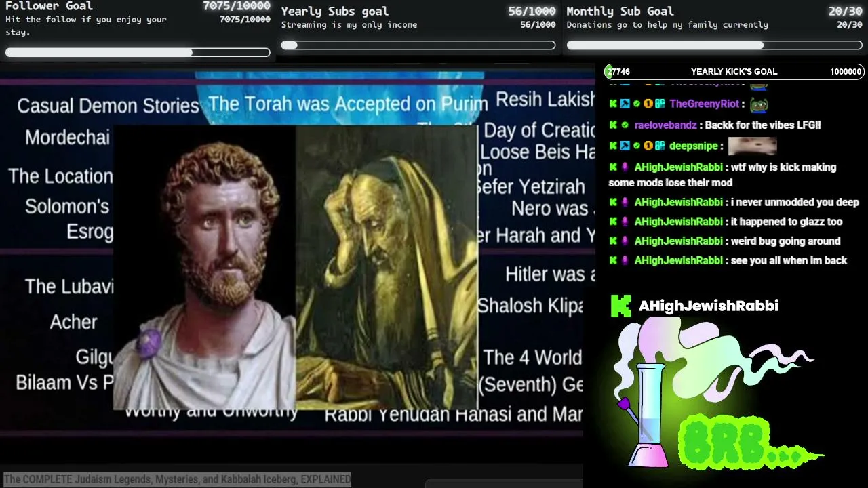
Task: Click the microphone badge on the 'see you all' message
Action: pos(625,260)
